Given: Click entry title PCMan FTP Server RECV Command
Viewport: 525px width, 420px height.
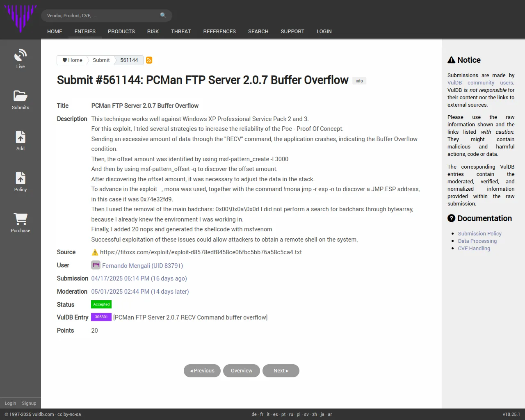Looking at the screenshot, I should click(190, 317).
